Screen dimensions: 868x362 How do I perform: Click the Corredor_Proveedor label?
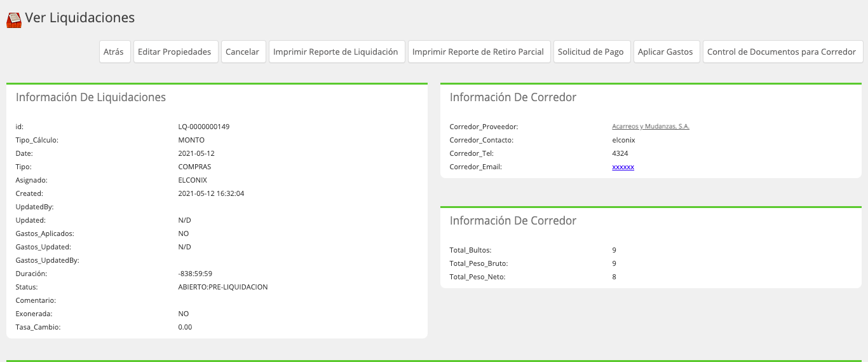tap(484, 127)
